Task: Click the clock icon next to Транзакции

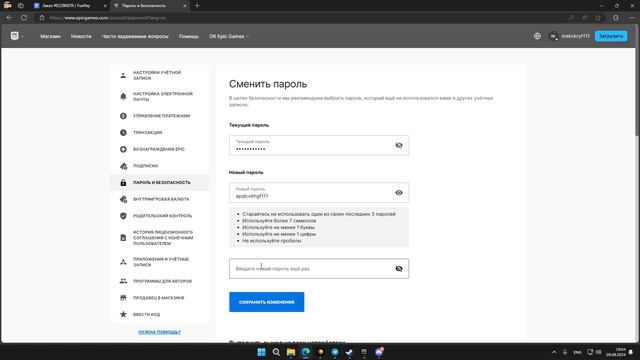Action: (123, 133)
